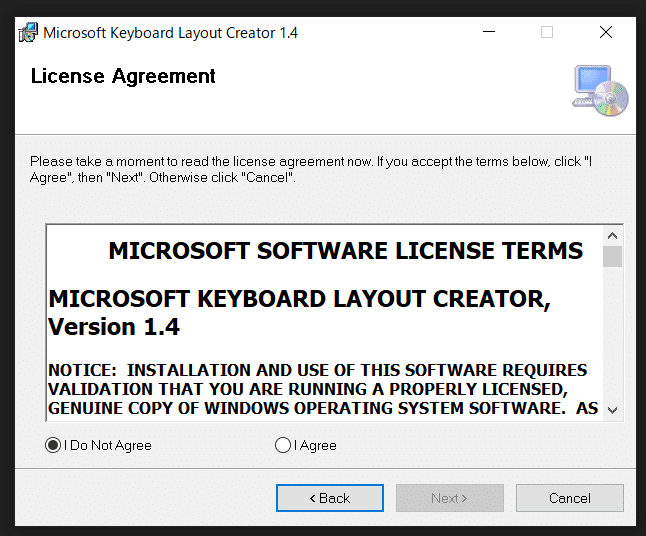Minimize the installer window
The height and width of the screenshot is (536, 646).
coord(489,32)
